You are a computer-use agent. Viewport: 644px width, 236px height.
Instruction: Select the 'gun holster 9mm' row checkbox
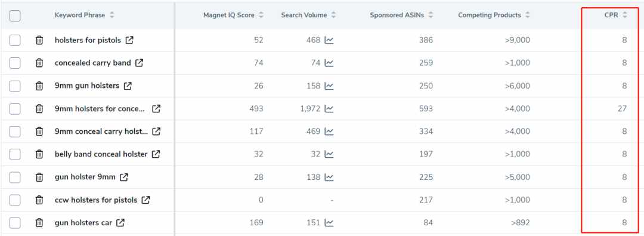(15, 177)
